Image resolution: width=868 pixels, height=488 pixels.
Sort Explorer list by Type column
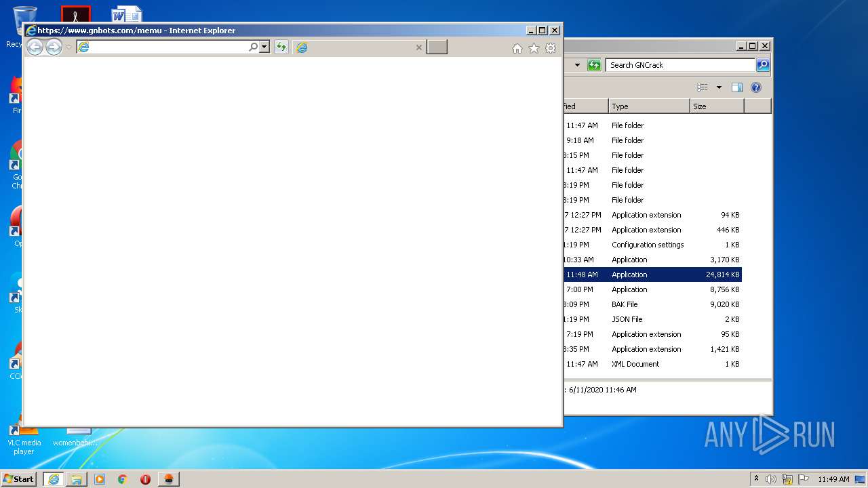click(649, 106)
